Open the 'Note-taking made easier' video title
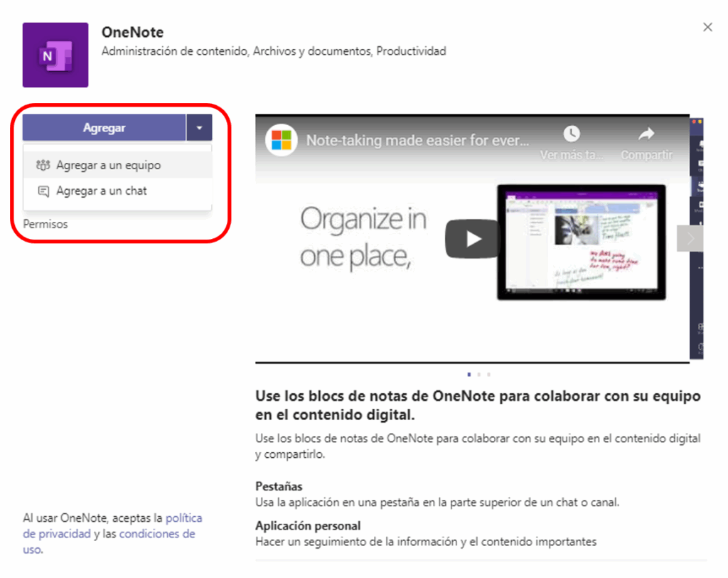This screenshot has height=578, width=728. [417, 140]
